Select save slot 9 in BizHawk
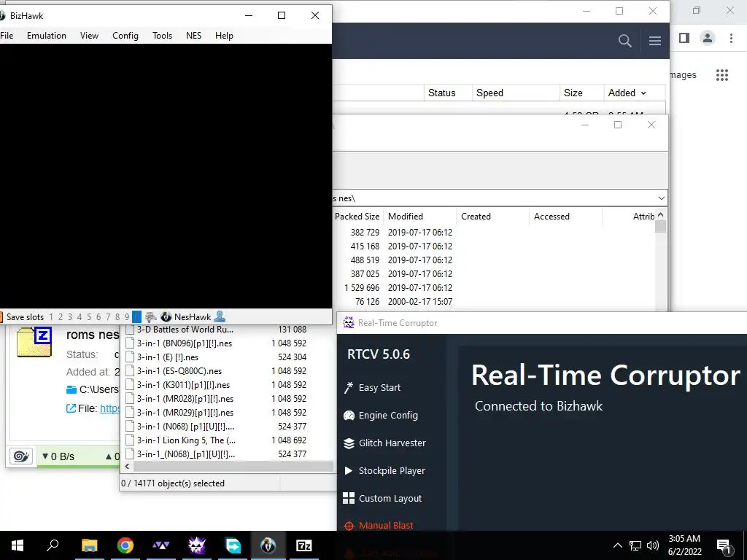747x560 pixels. pos(127,317)
